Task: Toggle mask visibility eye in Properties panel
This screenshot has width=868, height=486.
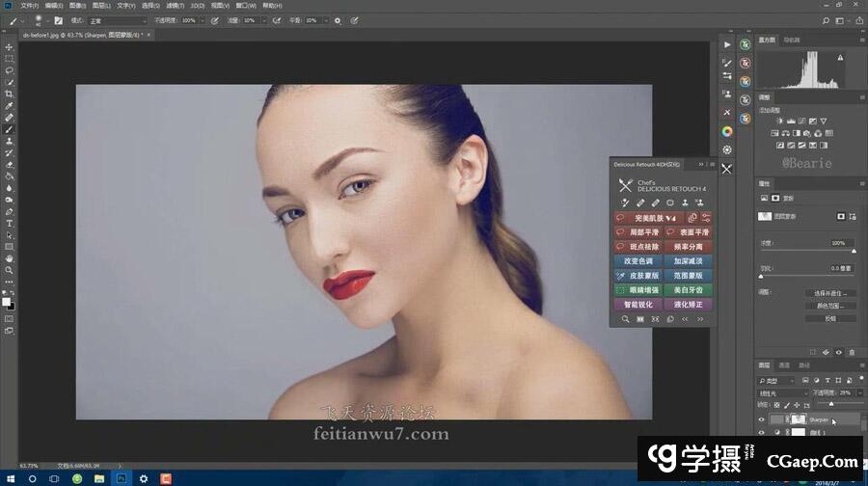Action: [838, 352]
